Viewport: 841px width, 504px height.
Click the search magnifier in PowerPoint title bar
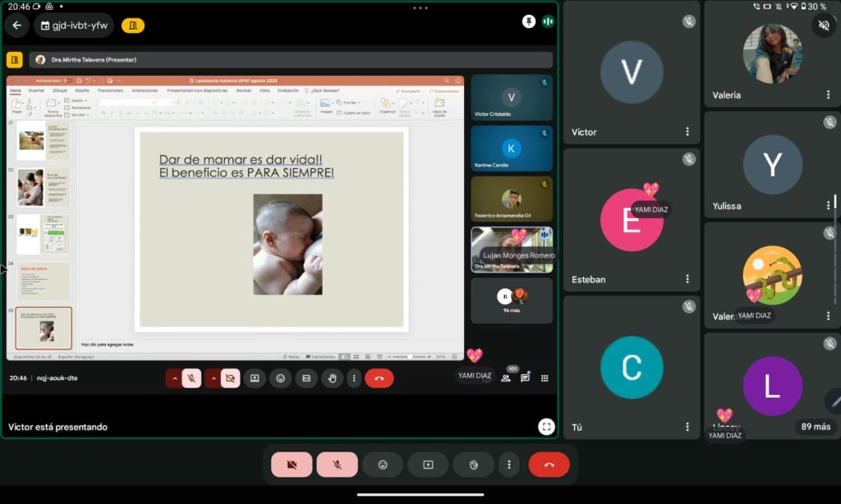click(446, 80)
